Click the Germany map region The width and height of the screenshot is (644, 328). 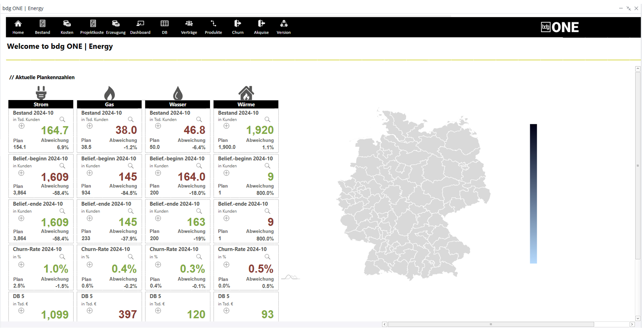tap(411, 197)
